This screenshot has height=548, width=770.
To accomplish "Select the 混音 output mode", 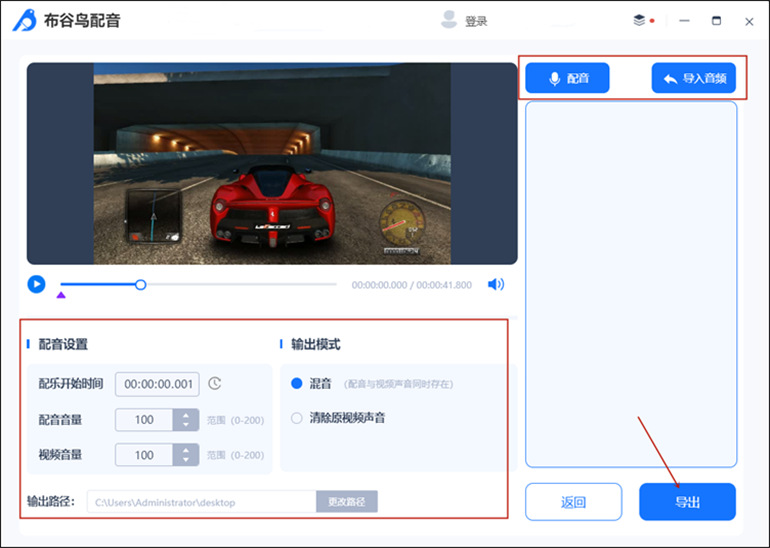I will 297,383.
